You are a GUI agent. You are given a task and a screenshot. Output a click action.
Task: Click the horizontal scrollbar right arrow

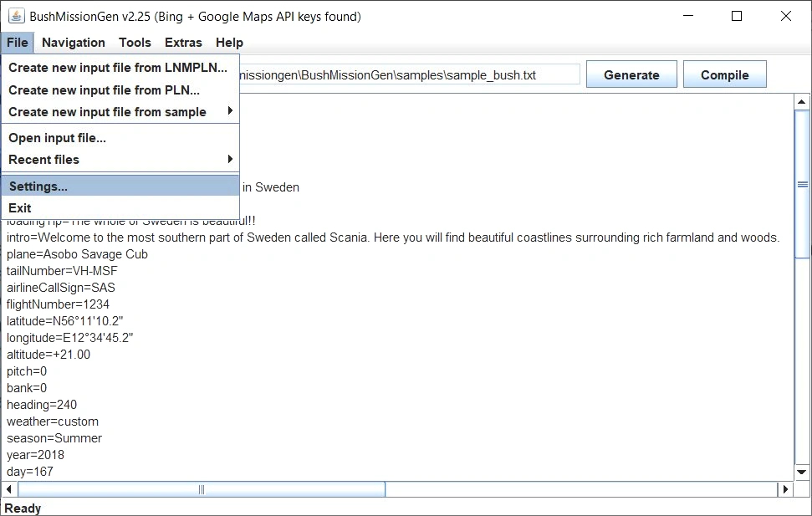[x=784, y=489]
